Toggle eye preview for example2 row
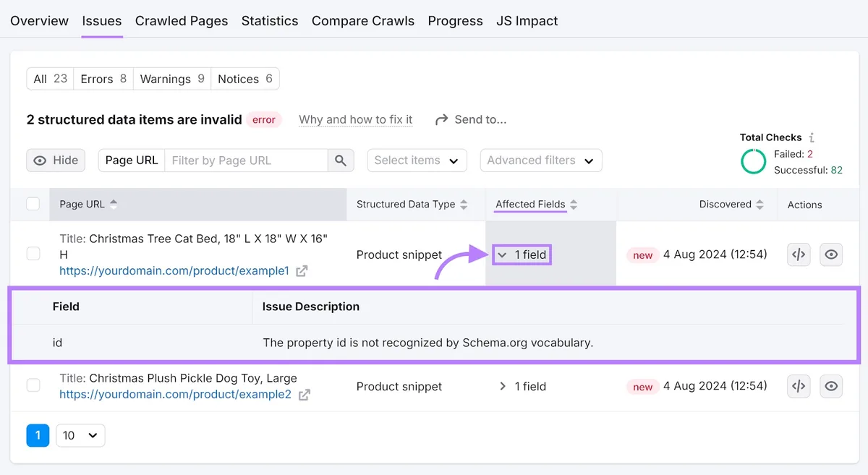The width and height of the screenshot is (868, 475). [831, 386]
